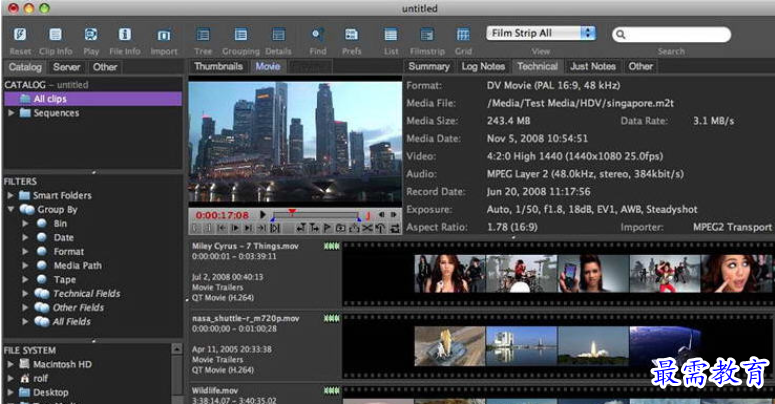Click the snapshot camera icon in player
This screenshot has width=775, height=404.
click(341, 228)
